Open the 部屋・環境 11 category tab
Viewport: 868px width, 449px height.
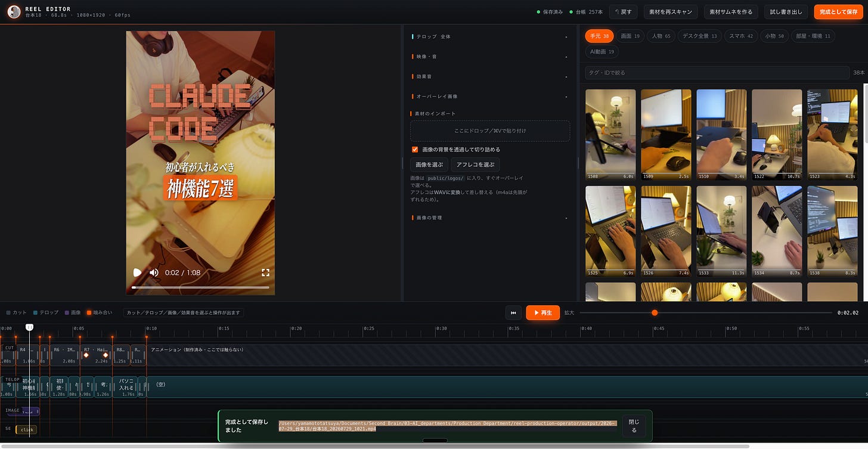click(x=813, y=36)
